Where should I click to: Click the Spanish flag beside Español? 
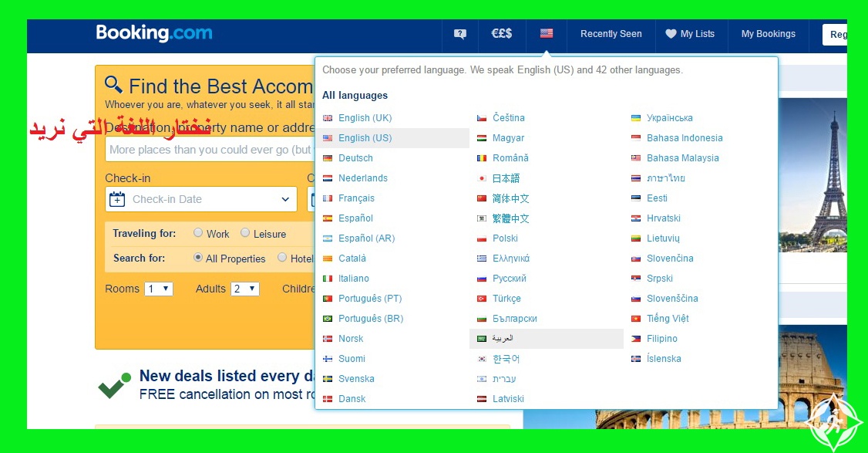[x=328, y=218]
